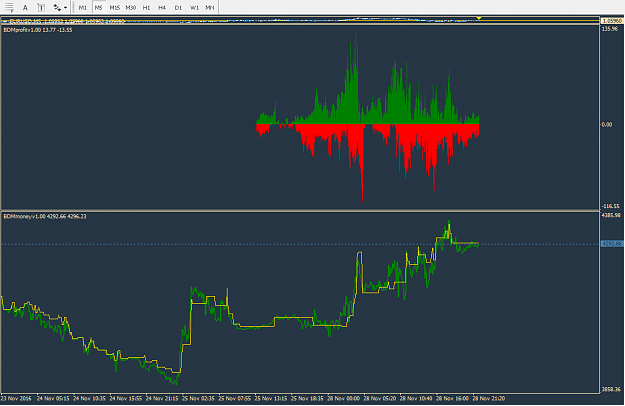Click the BDMmoney indicator label
The image size is (625, 406).
point(45,216)
